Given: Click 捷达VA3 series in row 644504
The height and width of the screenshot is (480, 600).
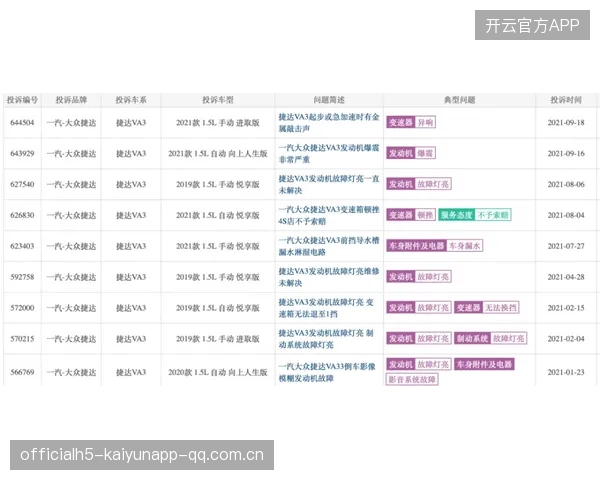Looking at the screenshot, I should pyautogui.click(x=131, y=123).
